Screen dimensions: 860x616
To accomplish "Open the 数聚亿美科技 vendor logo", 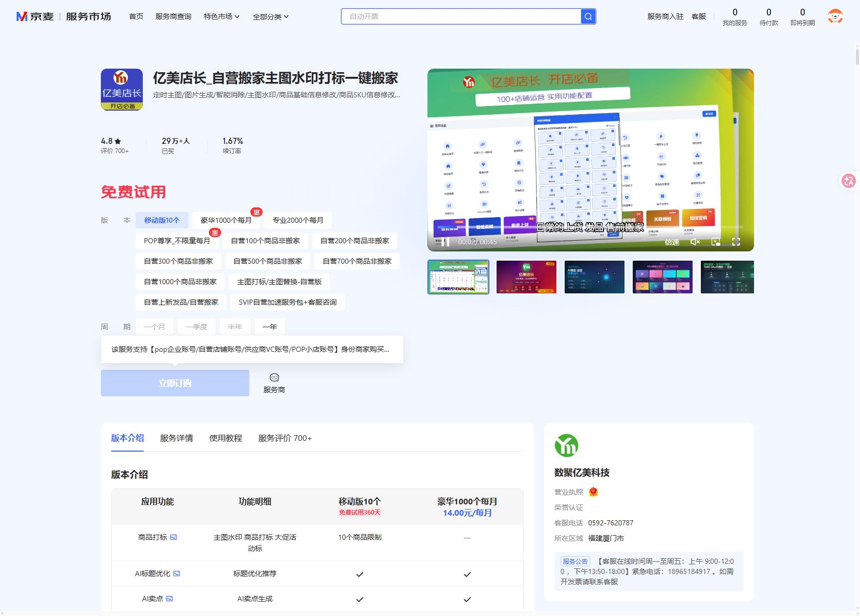I will (566, 445).
